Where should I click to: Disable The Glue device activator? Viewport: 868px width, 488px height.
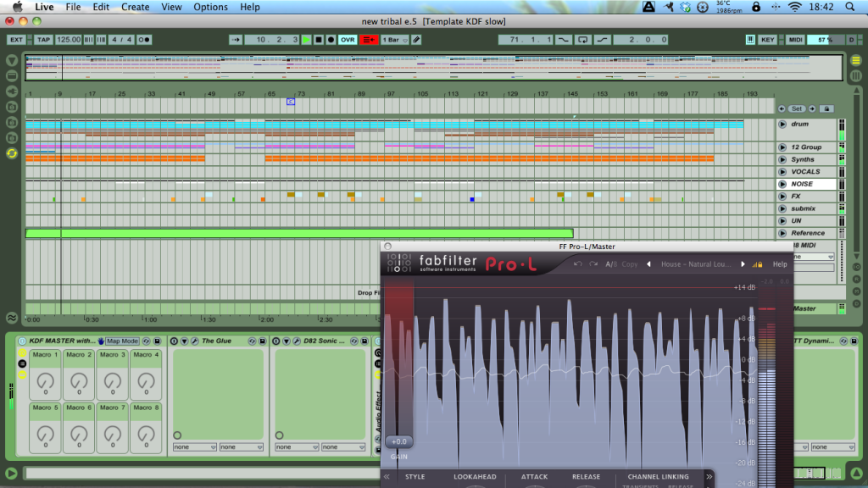pos(175,341)
